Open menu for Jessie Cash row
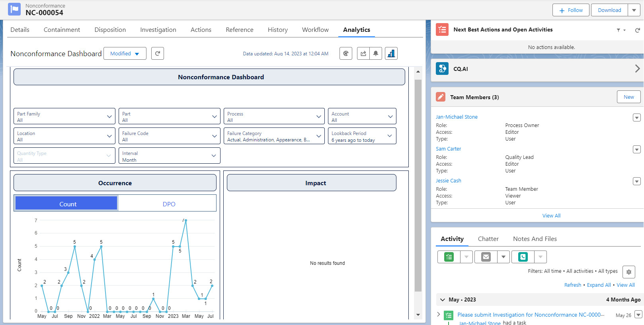The height and width of the screenshot is (325, 644). [637, 181]
